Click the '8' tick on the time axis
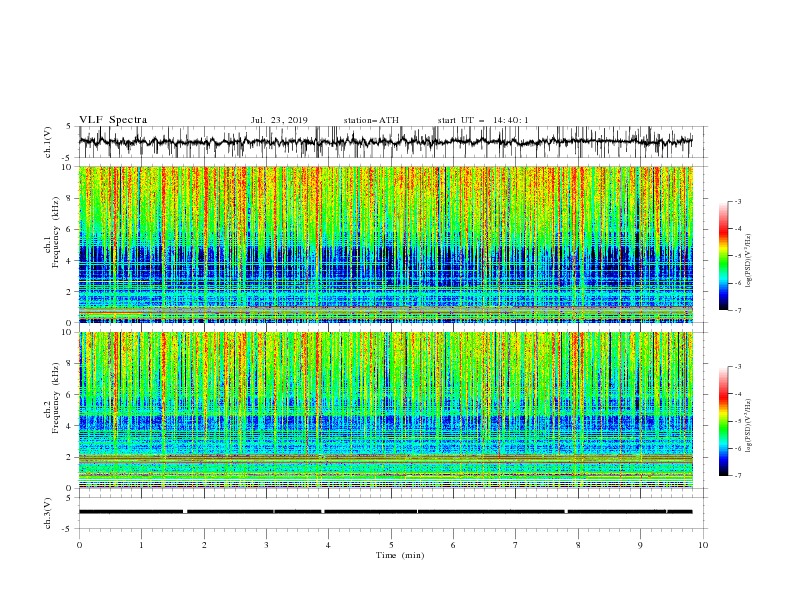Image resolution: width=792 pixels, height=612 pixels. coord(578,545)
